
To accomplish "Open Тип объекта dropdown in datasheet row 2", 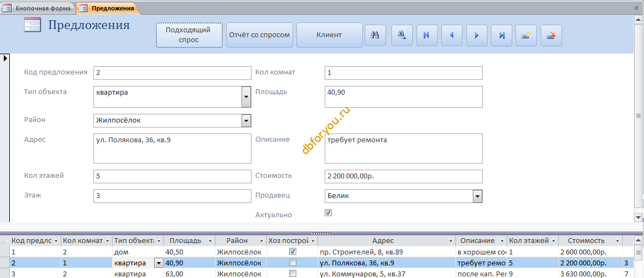I will point(158,263).
